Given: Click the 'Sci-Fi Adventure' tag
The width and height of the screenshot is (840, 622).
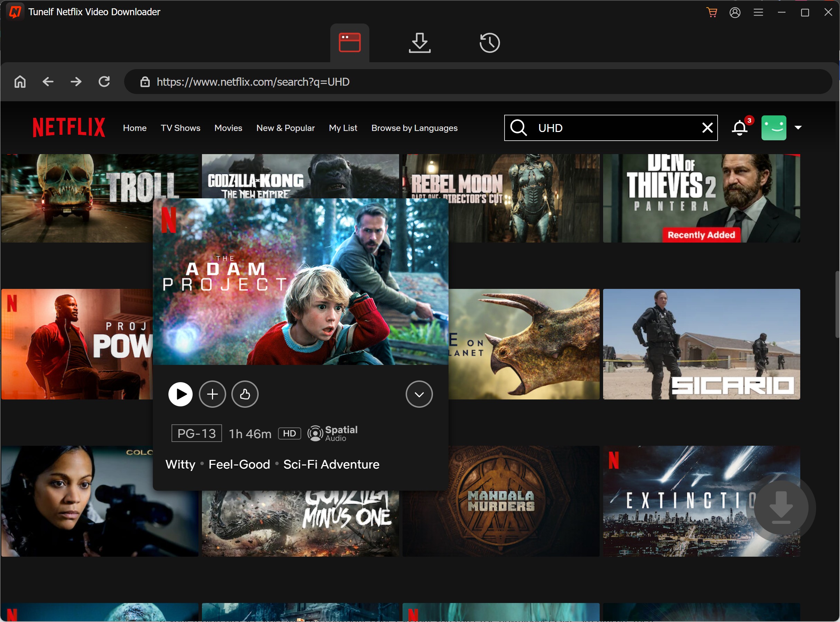Looking at the screenshot, I should pos(331,464).
